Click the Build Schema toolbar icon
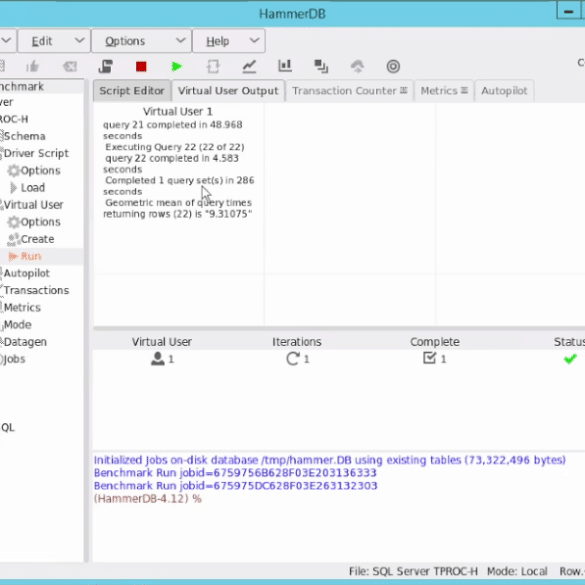 coord(106,66)
